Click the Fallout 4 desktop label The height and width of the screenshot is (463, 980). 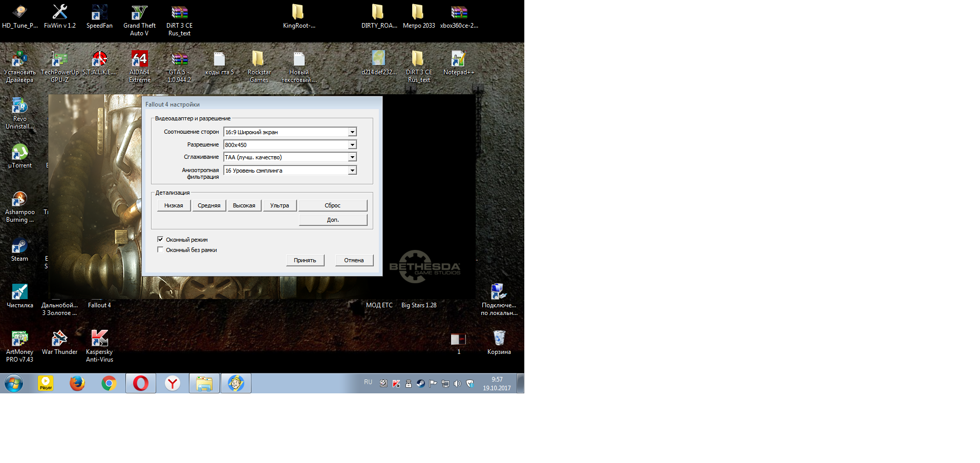tap(99, 305)
